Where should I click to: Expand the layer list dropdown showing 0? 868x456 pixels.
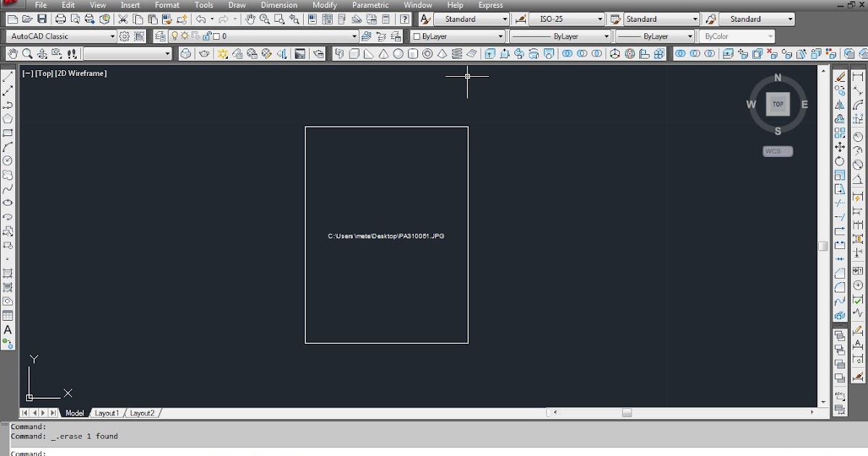tap(354, 35)
